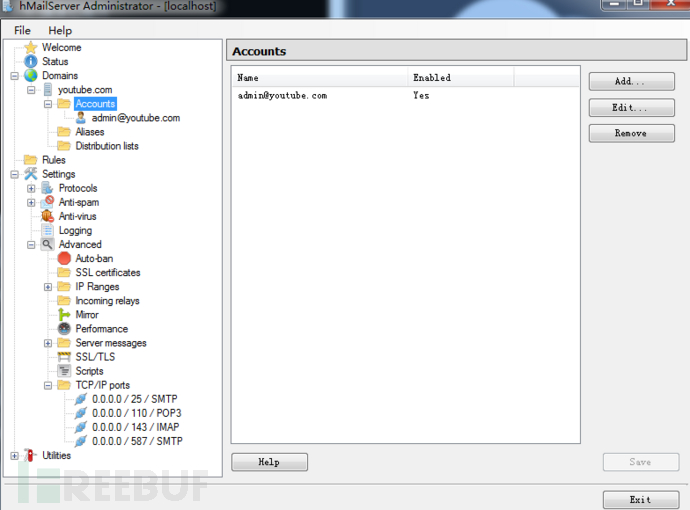Select Incoming relays in the tree
The width and height of the screenshot is (690, 510).
107,301
